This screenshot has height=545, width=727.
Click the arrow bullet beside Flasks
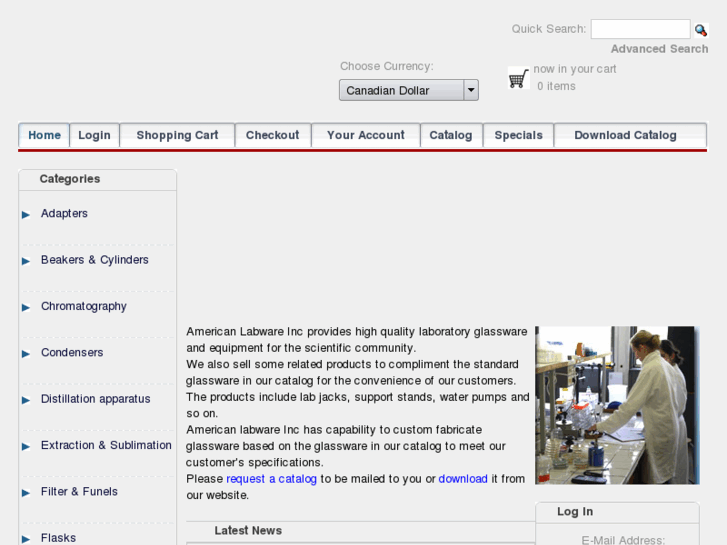point(26,539)
